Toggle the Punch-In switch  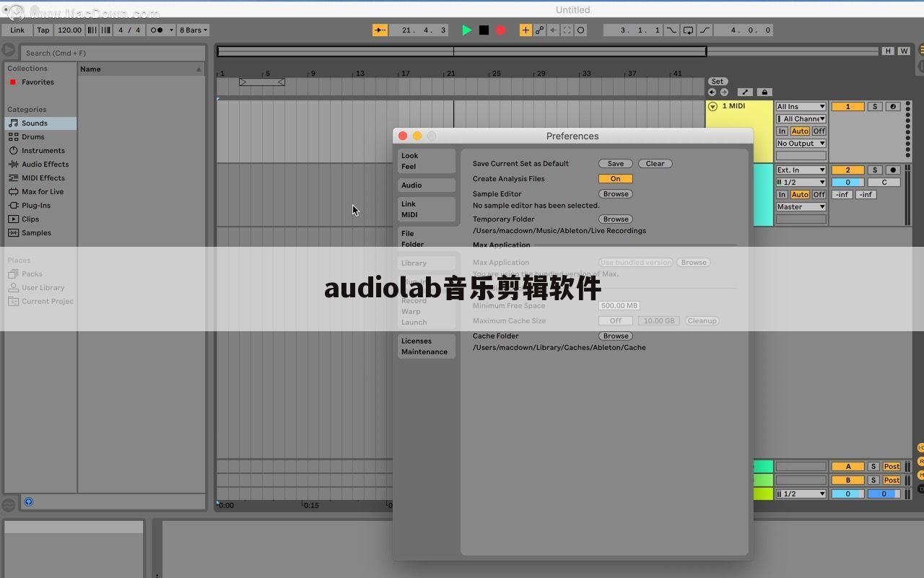(672, 30)
